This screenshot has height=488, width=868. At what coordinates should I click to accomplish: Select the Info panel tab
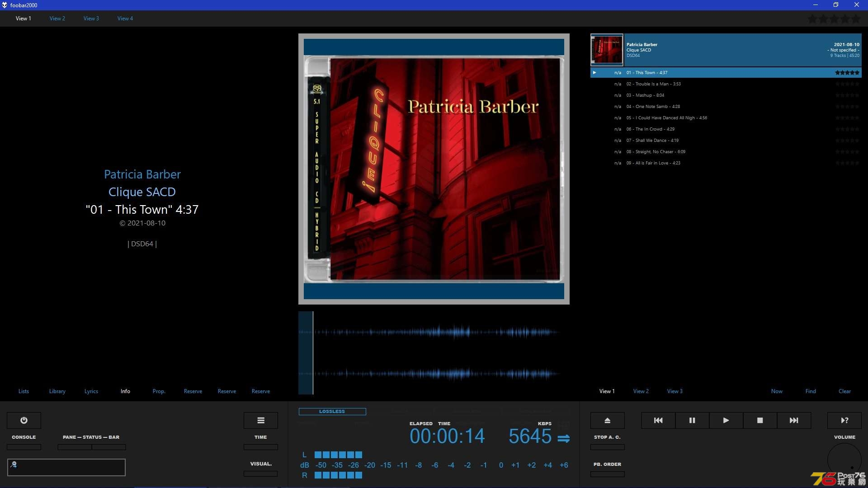[x=125, y=391]
